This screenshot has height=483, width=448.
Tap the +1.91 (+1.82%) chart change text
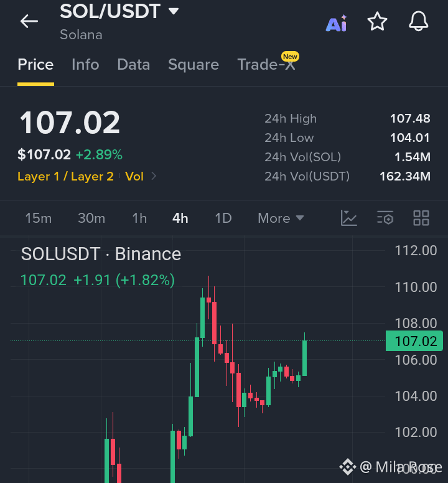click(124, 280)
